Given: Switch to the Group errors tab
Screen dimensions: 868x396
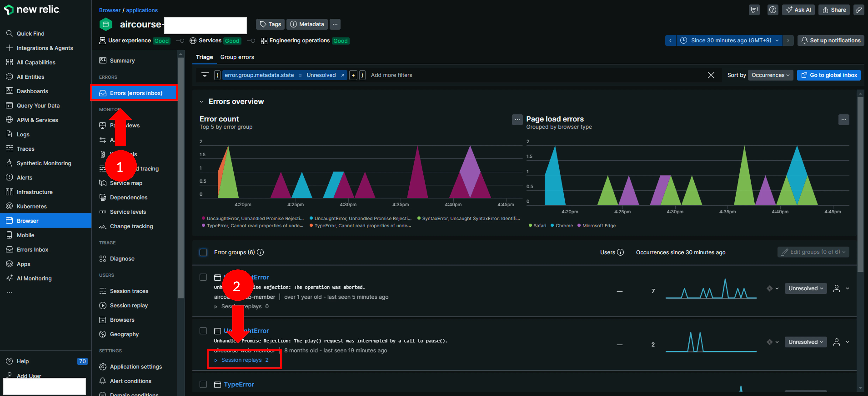Looking at the screenshot, I should point(237,57).
